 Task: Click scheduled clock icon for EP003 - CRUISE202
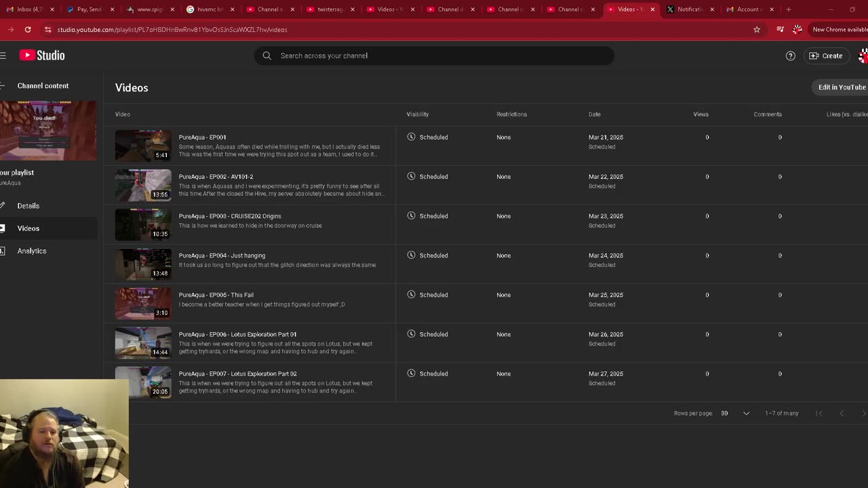(x=411, y=216)
